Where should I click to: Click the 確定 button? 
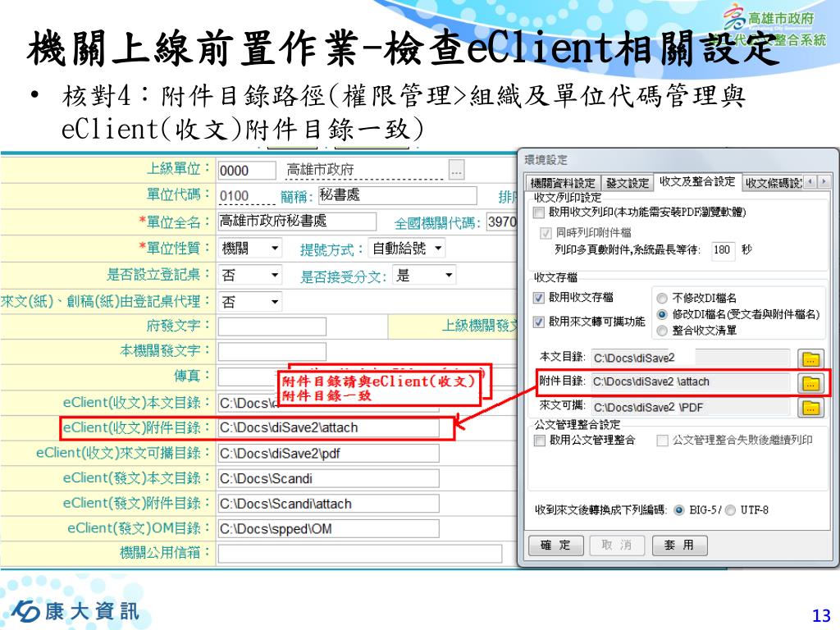555,546
